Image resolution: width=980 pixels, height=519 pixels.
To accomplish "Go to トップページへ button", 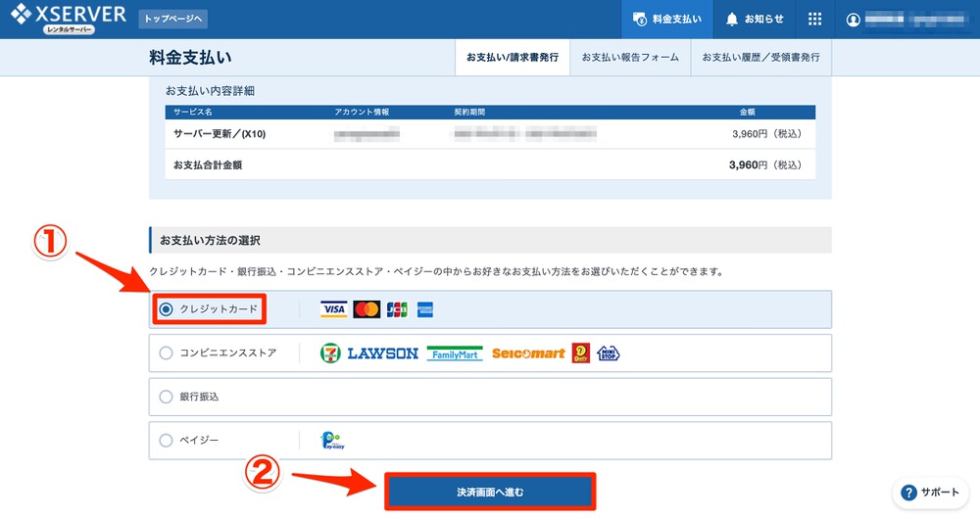I will pyautogui.click(x=173, y=19).
